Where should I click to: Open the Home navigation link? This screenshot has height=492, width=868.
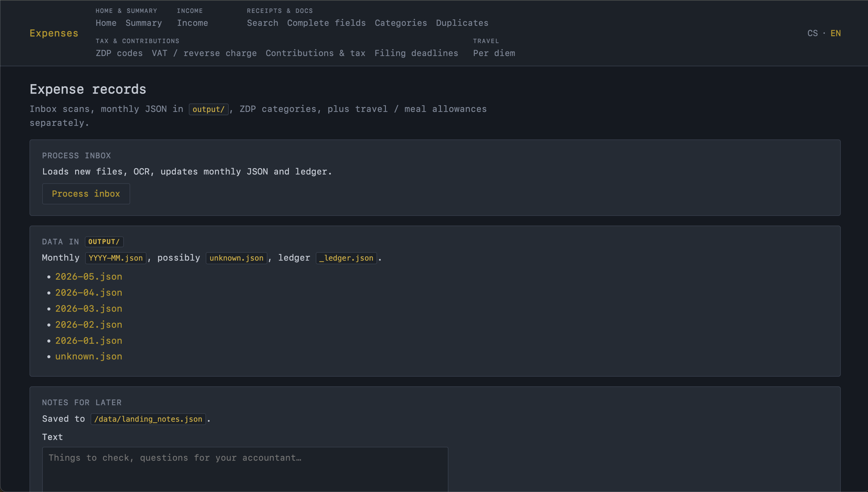(106, 23)
